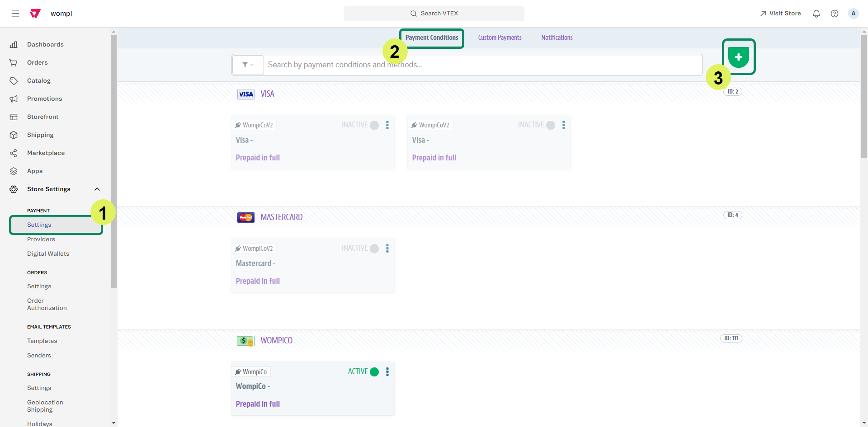Switch to the Notifications tab

click(x=557, y=38)
